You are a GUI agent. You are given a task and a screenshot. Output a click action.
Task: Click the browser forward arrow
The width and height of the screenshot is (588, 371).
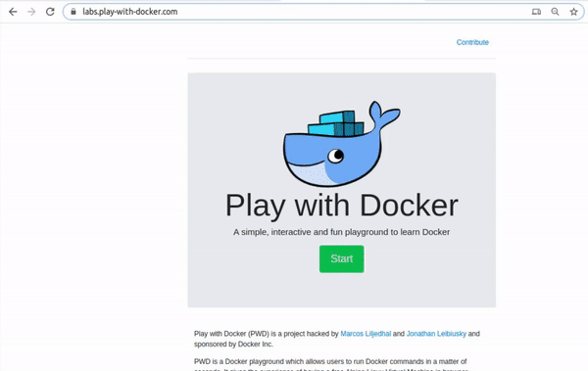coord(31,12)
